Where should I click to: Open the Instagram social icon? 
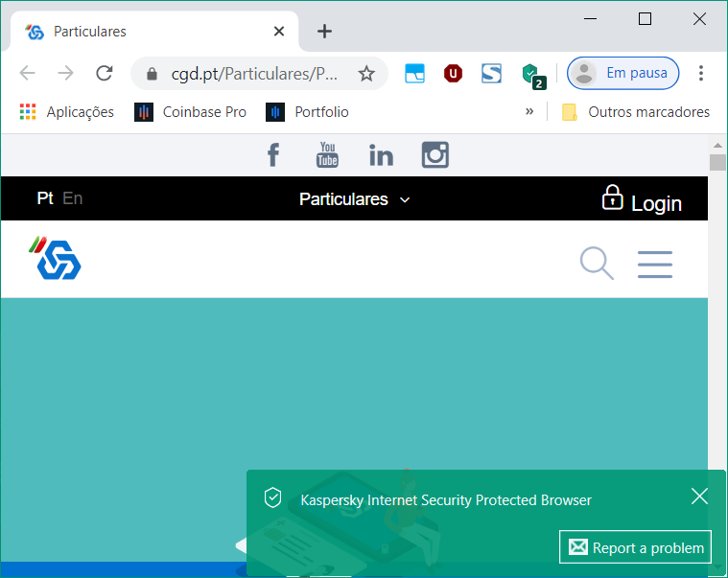435,154
